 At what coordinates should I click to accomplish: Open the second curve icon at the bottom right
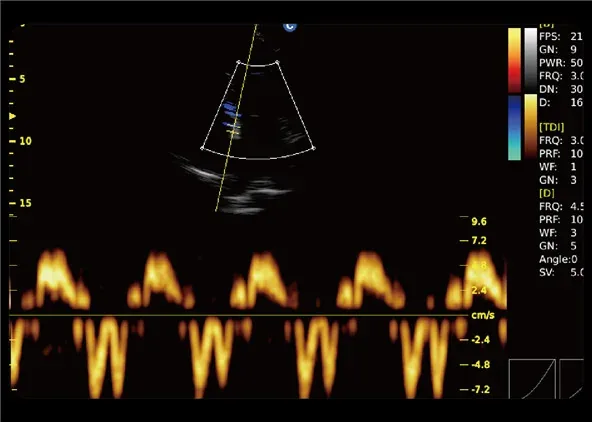click(572, 379)
